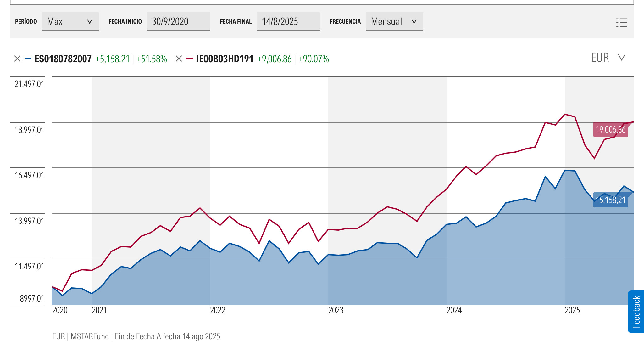Screen dimensions: 644x344
Task: Click the blue 15.158,21 value tag
Action: click(x=610, y=200)
